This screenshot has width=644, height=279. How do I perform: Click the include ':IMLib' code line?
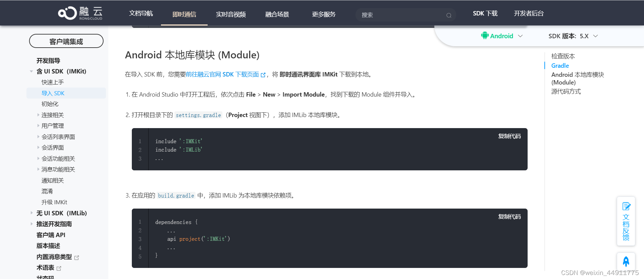[179, 150]
